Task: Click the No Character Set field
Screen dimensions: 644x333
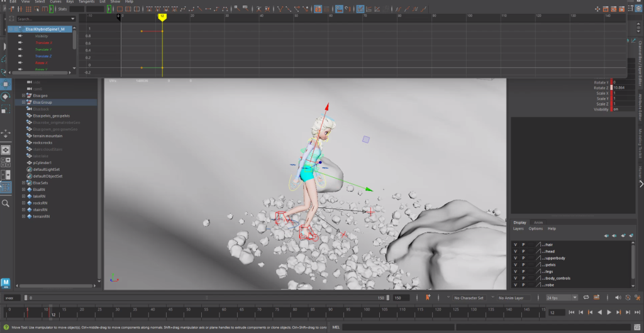Action: [469, 298]
